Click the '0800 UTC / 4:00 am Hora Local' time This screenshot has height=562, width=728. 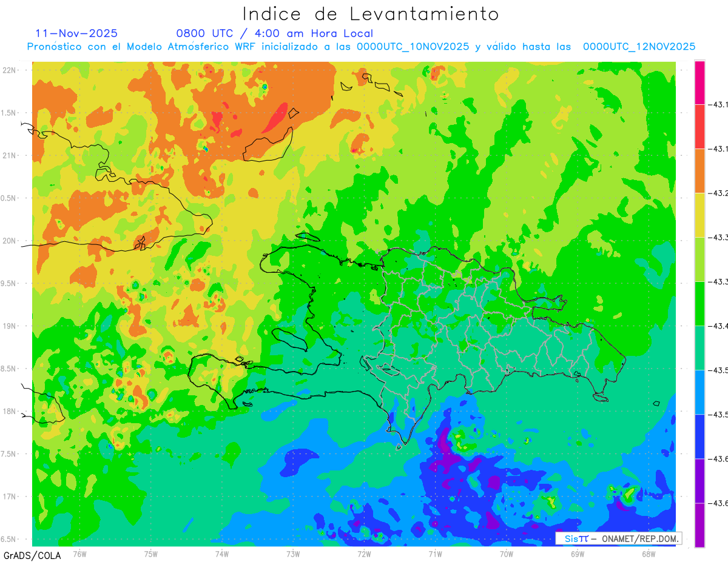click(x=275, y=33)
